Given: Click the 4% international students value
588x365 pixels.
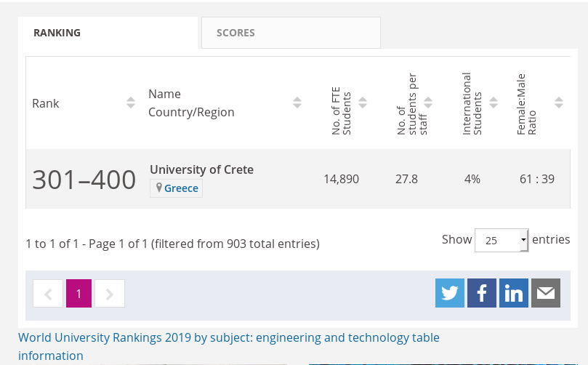Looking at the screenshot, I should (472, 179).
